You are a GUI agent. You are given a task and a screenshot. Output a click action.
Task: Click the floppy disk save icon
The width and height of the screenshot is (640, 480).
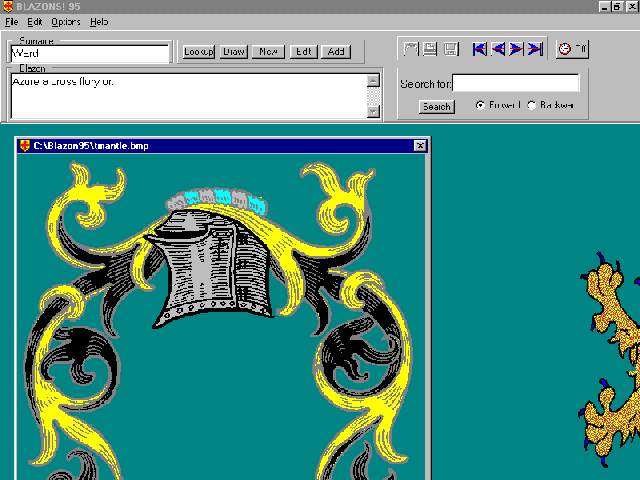pos(450,49)
